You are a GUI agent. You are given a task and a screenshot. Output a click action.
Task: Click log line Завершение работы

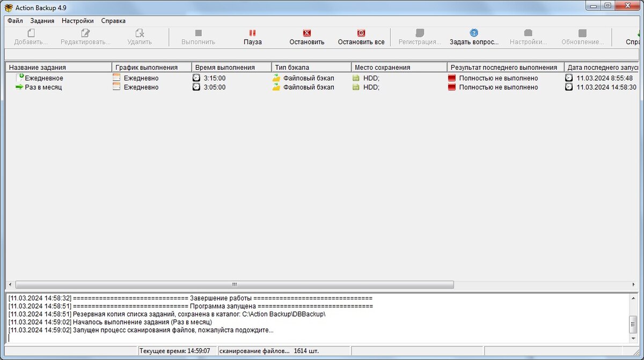tap(191, 298)
